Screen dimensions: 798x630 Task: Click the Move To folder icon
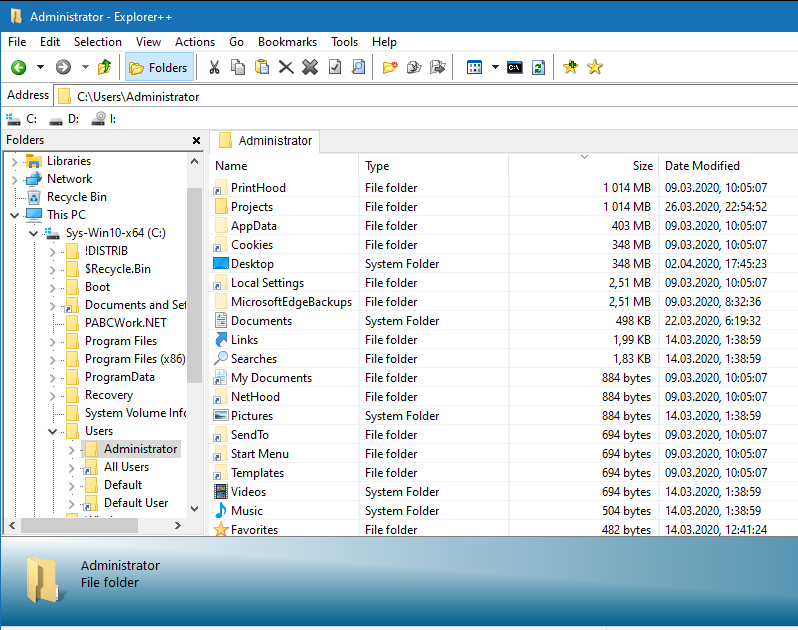pyautogui.click(x=438, y=67)
